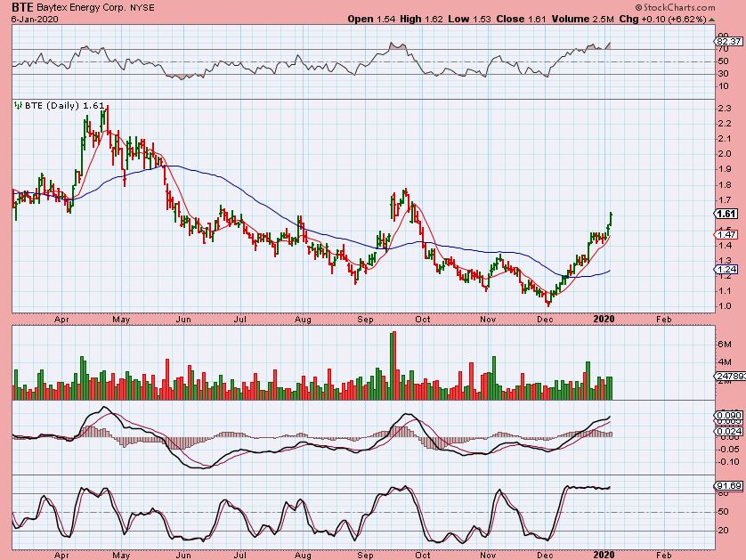Click the -0.05 label on the MACD axis
The height and width of the screenshot is (560, 746).
coord(728,450)
